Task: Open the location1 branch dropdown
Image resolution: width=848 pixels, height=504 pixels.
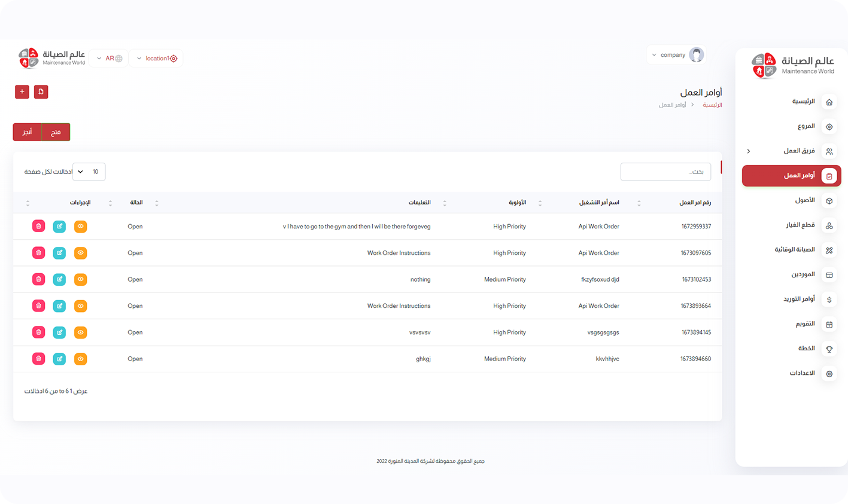Action: [157, 59]
